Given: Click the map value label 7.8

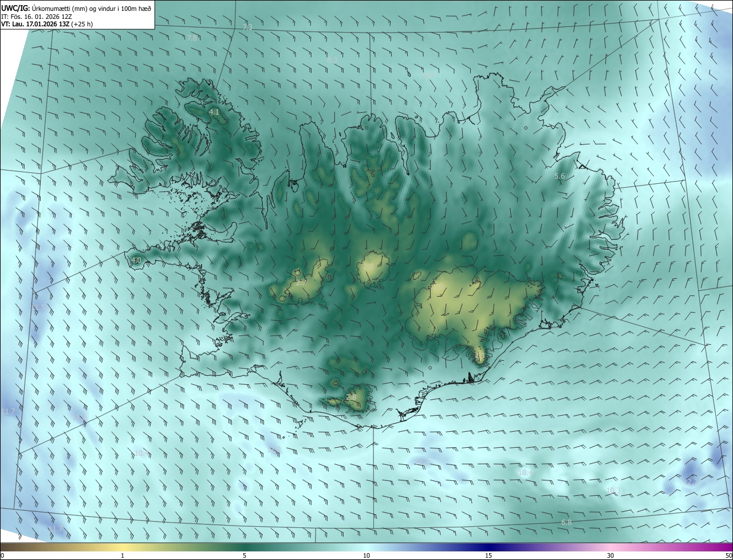Looking at the screenshot, I should point(192,38).
